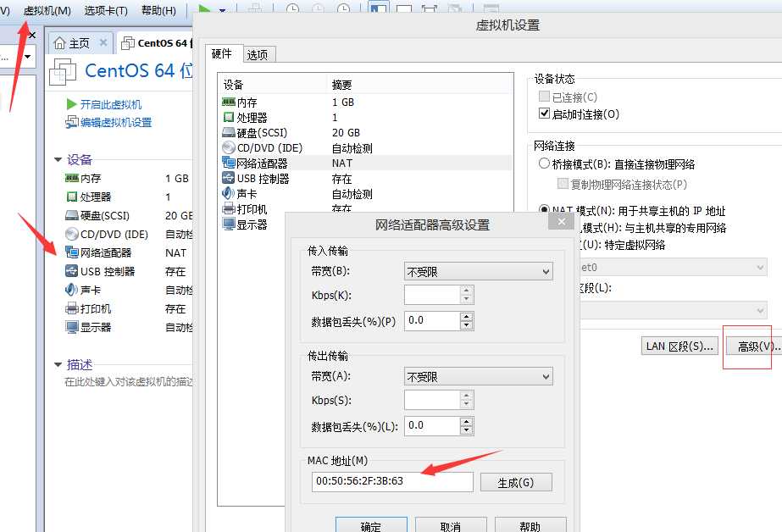Click the 生成(G) button for MAC address

pos(516,482)
